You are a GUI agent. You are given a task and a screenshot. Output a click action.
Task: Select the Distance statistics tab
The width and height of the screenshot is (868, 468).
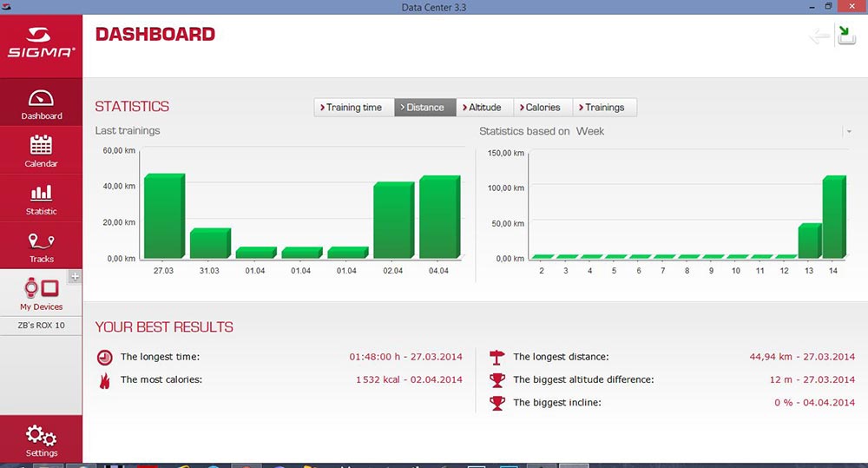click(x=425, y=108)
